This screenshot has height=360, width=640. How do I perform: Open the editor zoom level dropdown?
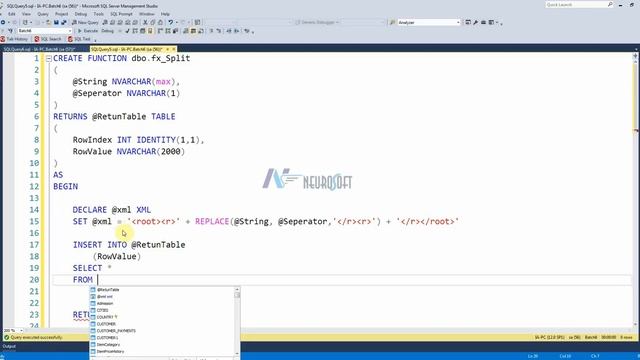(x=13, y=330)
